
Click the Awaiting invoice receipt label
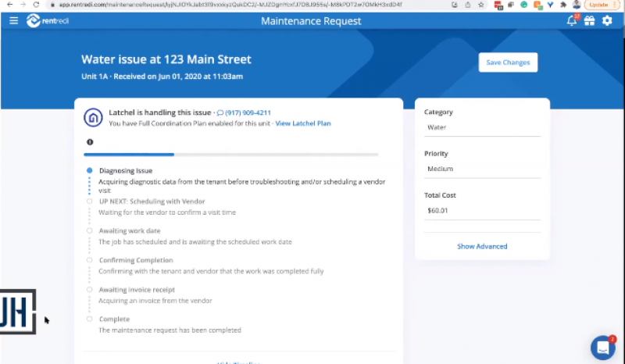(137, 290)
